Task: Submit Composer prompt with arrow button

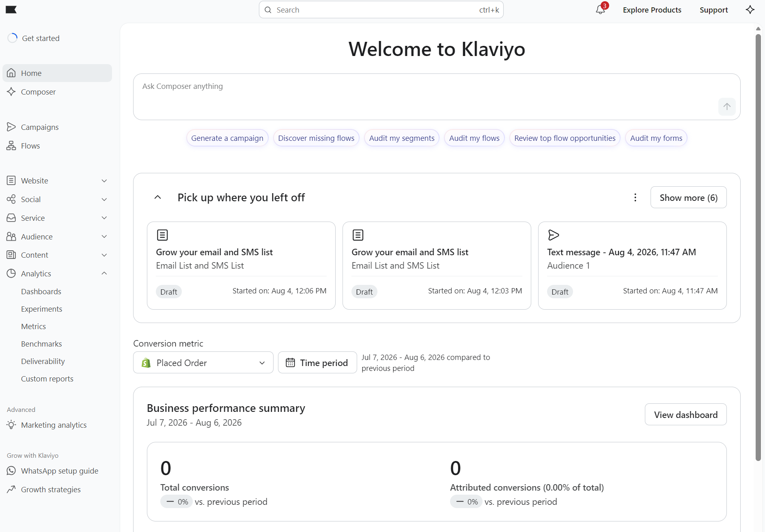Action: (x=727, y=106)
